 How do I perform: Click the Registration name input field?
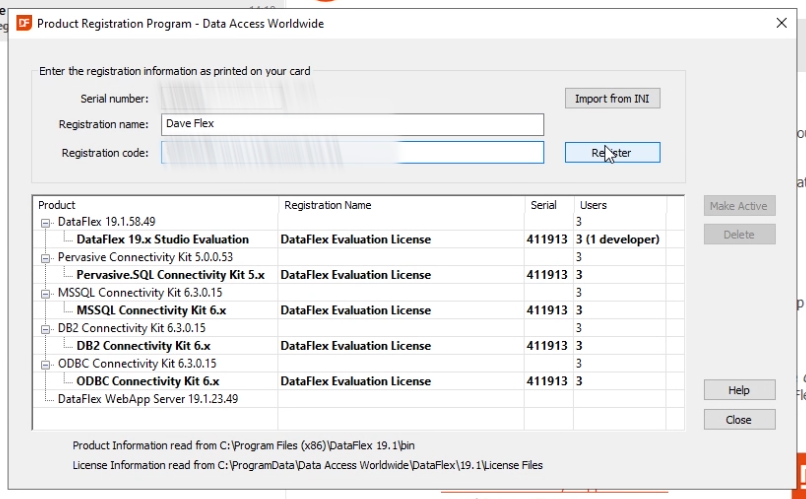351,124
